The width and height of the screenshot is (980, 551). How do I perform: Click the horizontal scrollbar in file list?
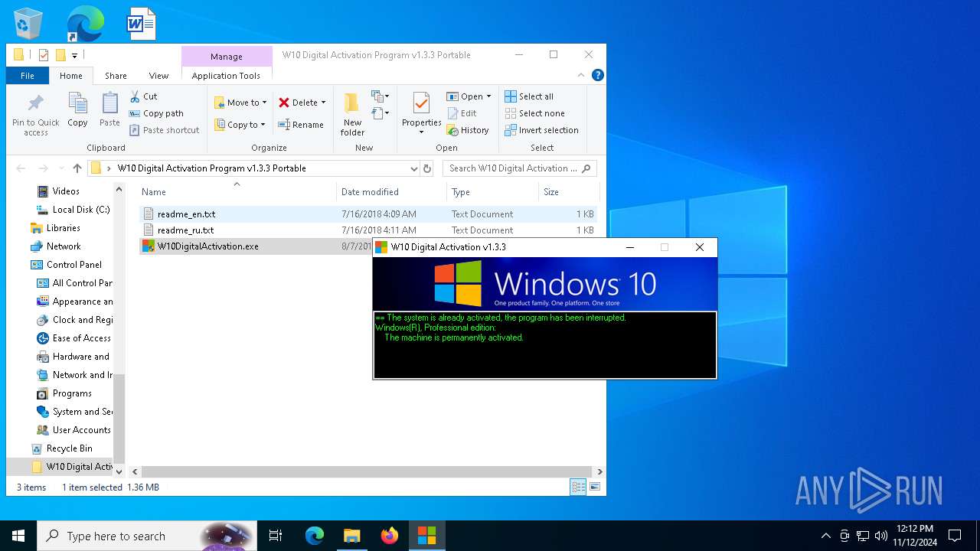366,472
